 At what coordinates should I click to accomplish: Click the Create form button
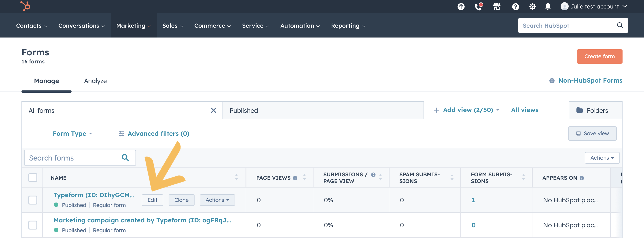point(599,56)
